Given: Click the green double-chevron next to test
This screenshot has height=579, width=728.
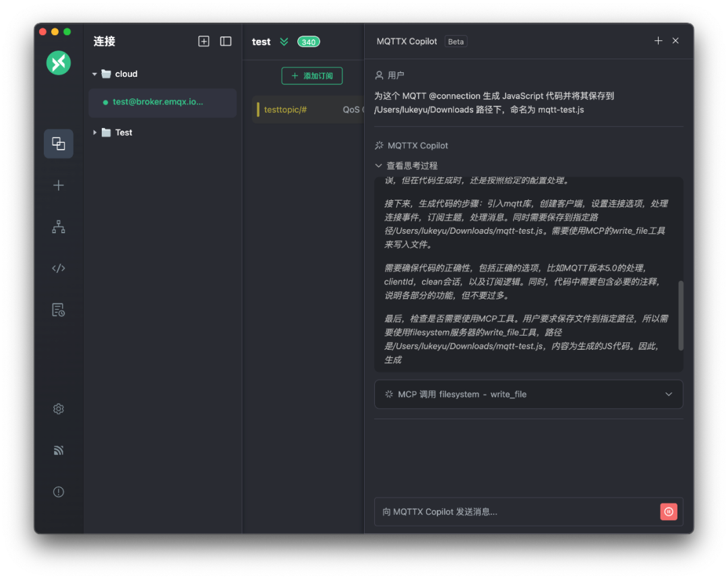Looking at the screenshot, I should coord(284,42).
